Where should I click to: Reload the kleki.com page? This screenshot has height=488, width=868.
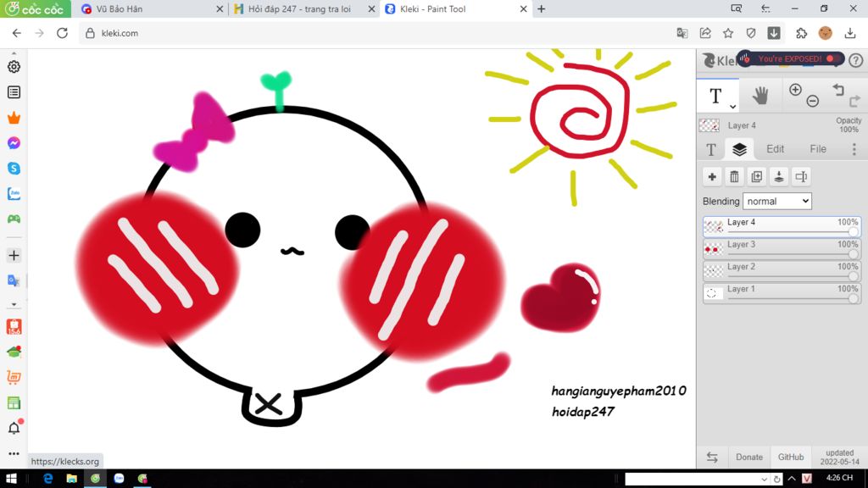pyautogui.click(x=62, y=33)
